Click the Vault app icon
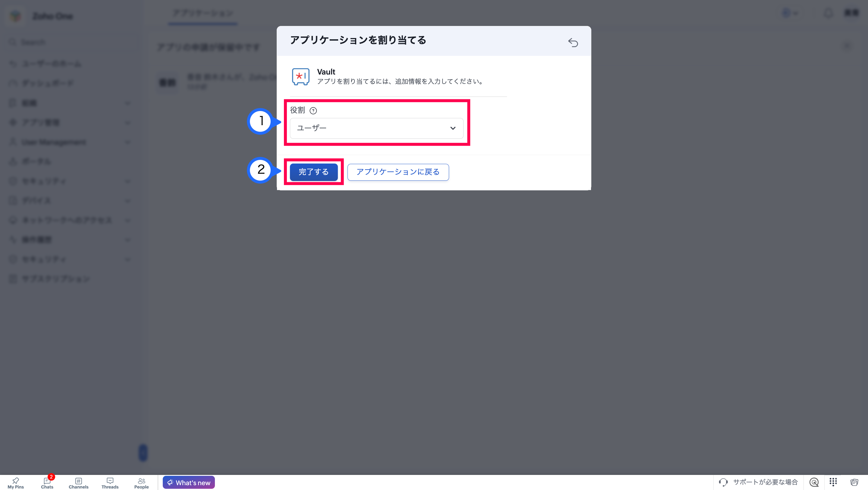The image size is (868, 490). (x=300, y=77)
